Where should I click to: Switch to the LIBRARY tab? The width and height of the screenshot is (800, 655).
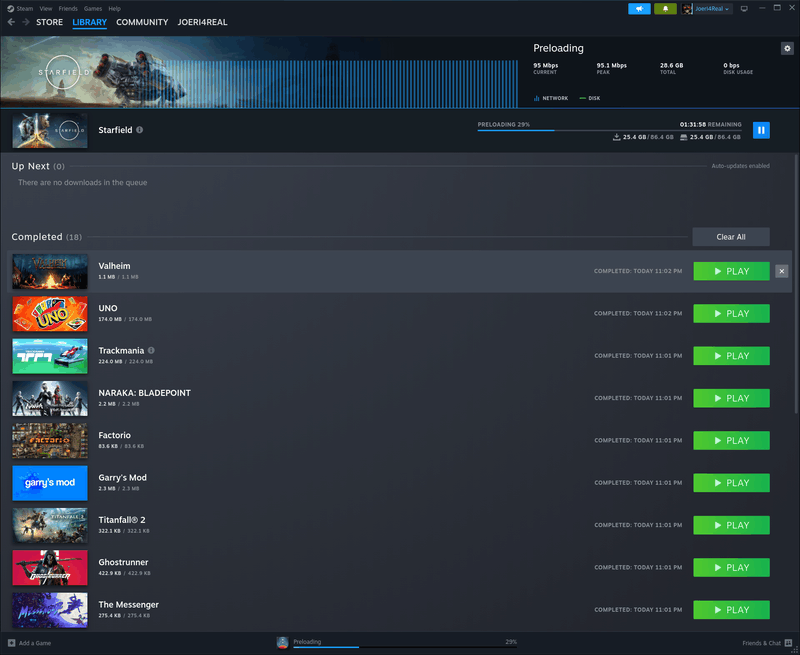tap(89, 22)
